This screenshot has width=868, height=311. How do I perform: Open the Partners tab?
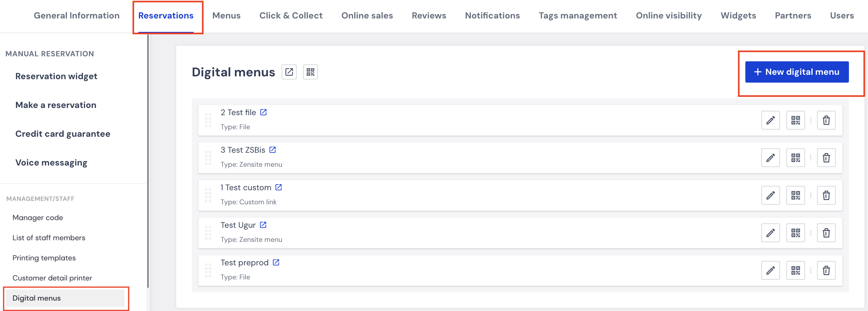click(x=793, y=16)
